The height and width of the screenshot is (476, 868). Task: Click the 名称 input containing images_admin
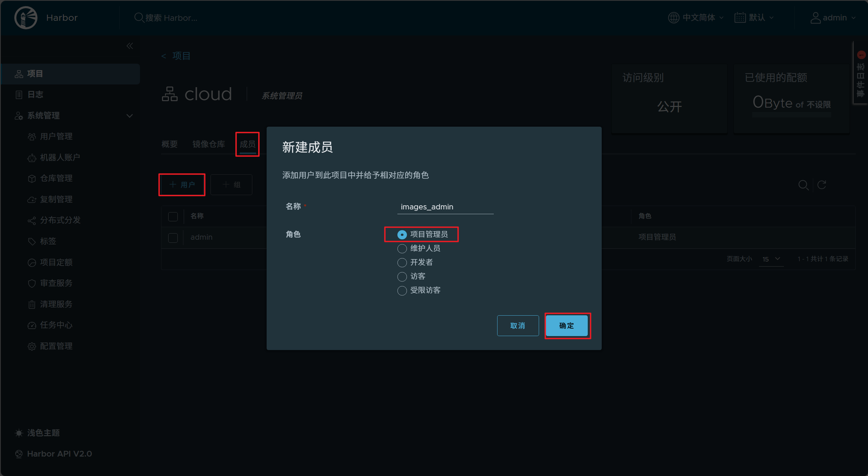444,207
